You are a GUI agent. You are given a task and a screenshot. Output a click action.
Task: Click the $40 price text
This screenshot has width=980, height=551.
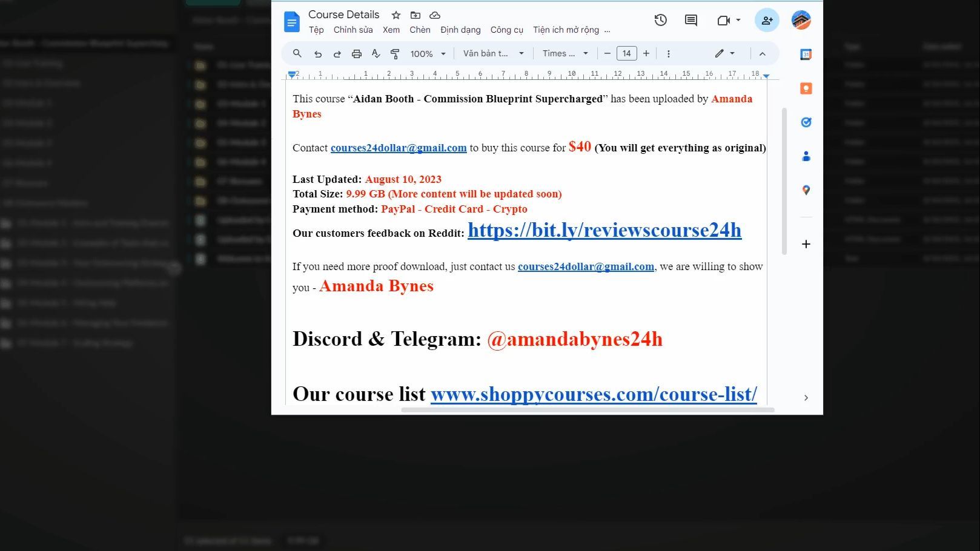[x=580, y=147]
